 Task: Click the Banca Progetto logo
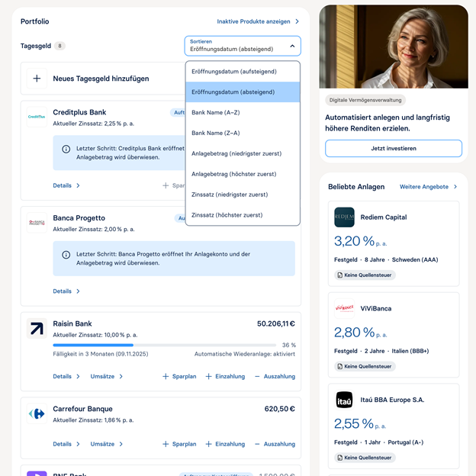click(37, 223)
